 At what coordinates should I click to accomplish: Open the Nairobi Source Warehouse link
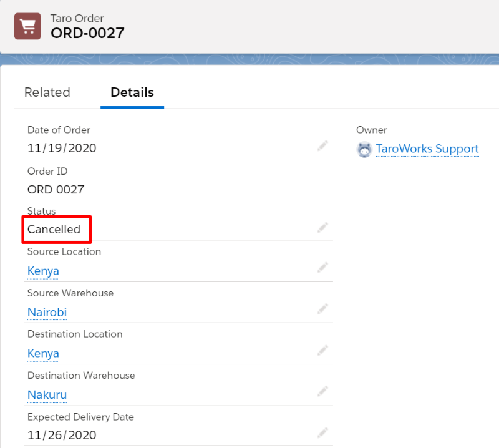[x=47, y=312]
